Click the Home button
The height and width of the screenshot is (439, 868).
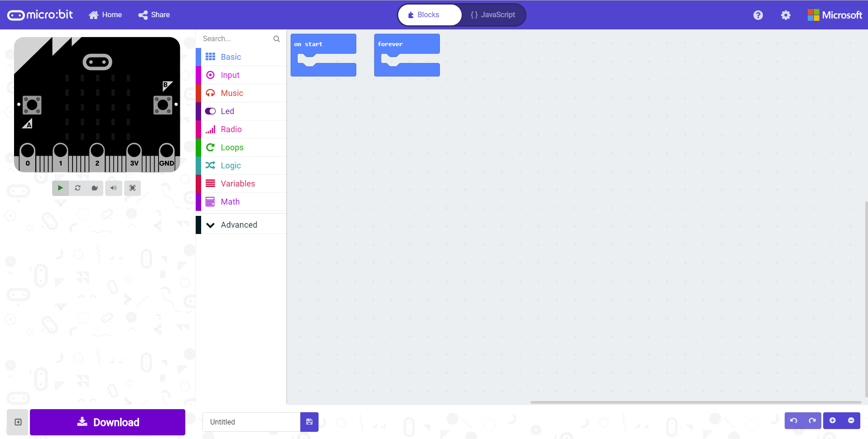click(x=106, y=15)
